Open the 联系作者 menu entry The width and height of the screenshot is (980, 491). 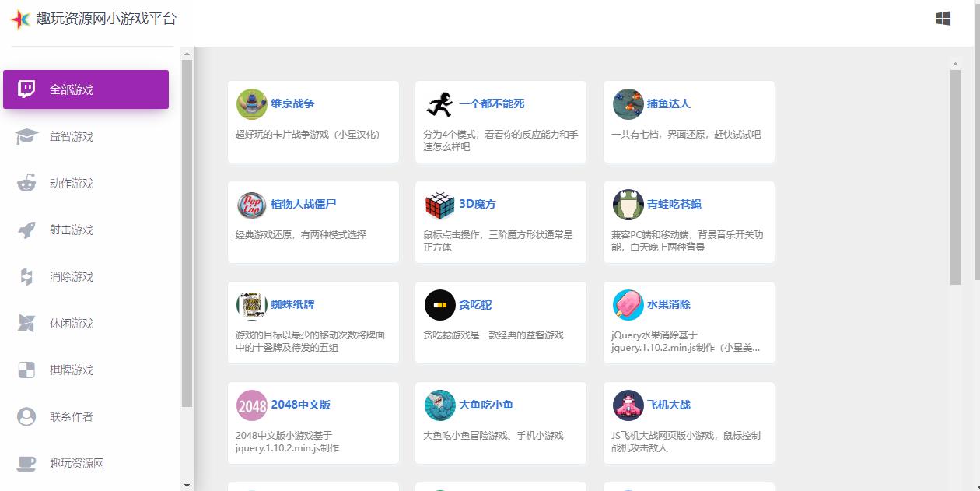tap(86, 416)
